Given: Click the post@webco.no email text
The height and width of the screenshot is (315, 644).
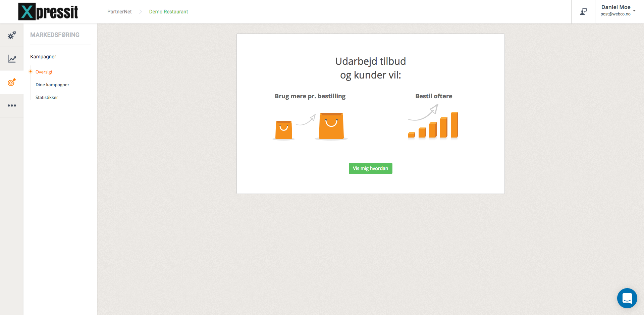Looking at the screenshot, I should [x=615, y=14].
